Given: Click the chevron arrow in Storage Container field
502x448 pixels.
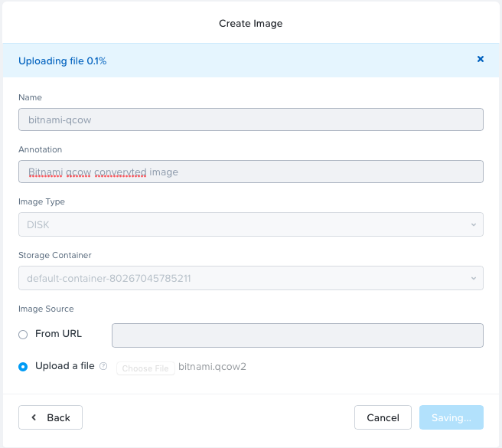Looking at the screenshot, I should (x=474, y=278).
